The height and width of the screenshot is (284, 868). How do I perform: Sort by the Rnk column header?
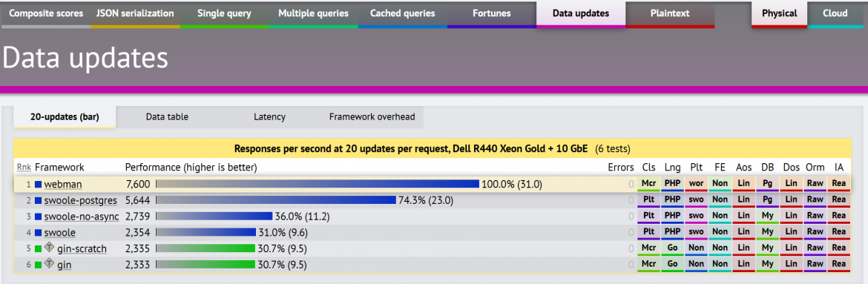coord(24,167)
